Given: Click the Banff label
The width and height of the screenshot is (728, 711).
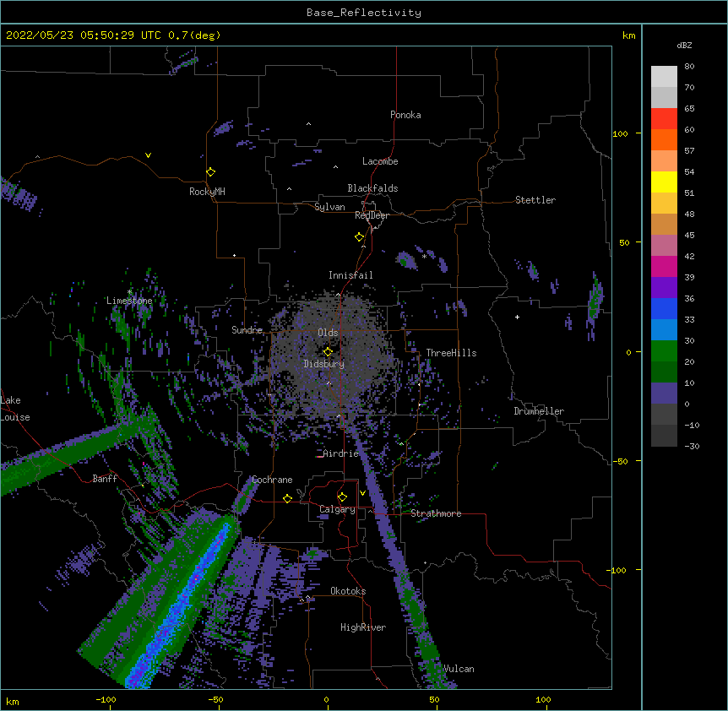Looking at the screenshot, I should click(105, 479).
